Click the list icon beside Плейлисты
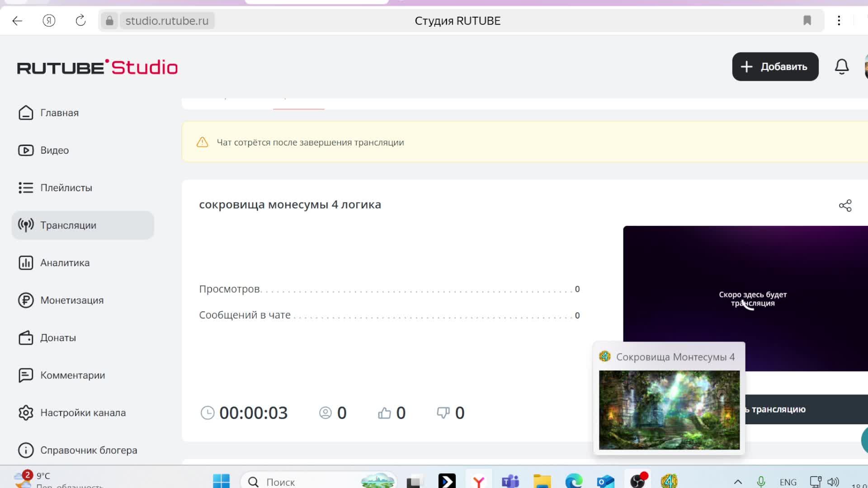 26,188
